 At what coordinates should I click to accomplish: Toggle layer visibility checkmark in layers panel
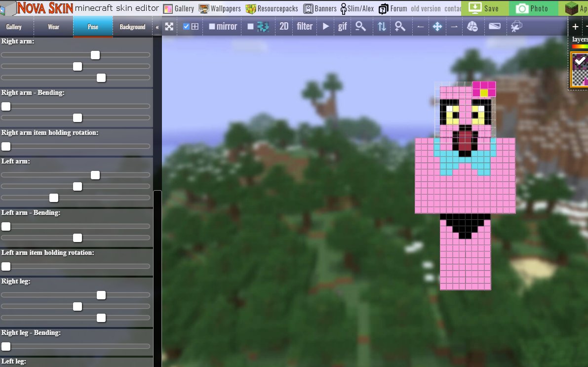(581, 60)
